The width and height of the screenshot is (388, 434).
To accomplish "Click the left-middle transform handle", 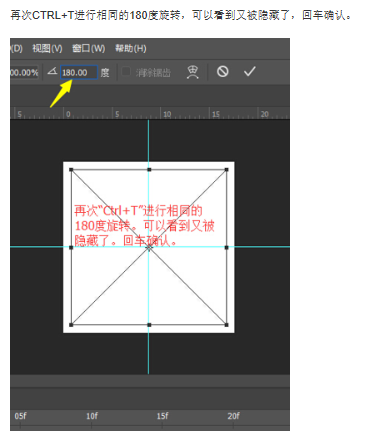I will [x=71, y=248].
